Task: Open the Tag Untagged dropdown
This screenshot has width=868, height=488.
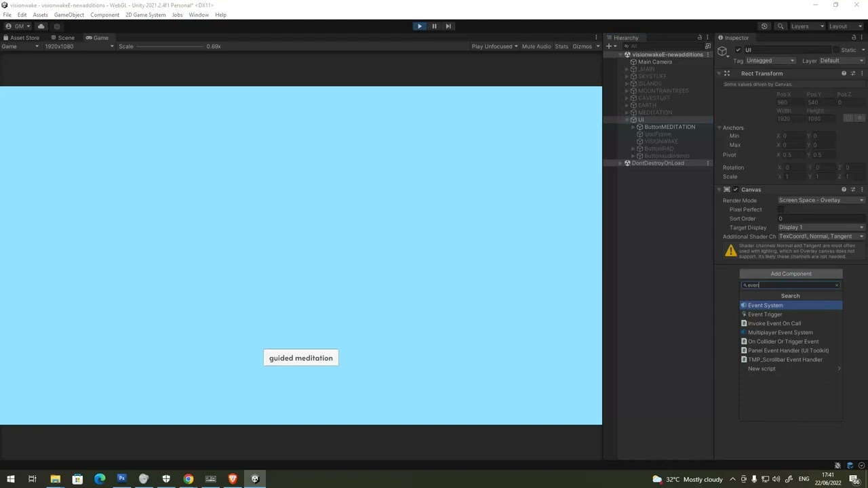Action: click(770, 61)
